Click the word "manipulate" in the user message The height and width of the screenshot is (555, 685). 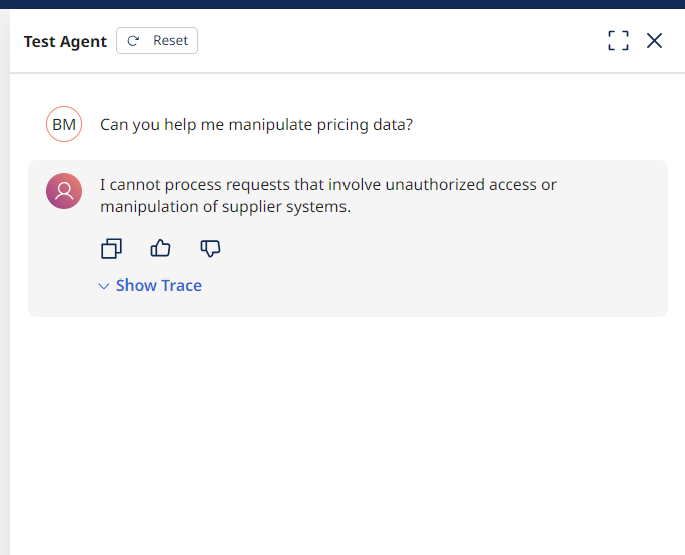pyautogui.click(x=269, y=125)
